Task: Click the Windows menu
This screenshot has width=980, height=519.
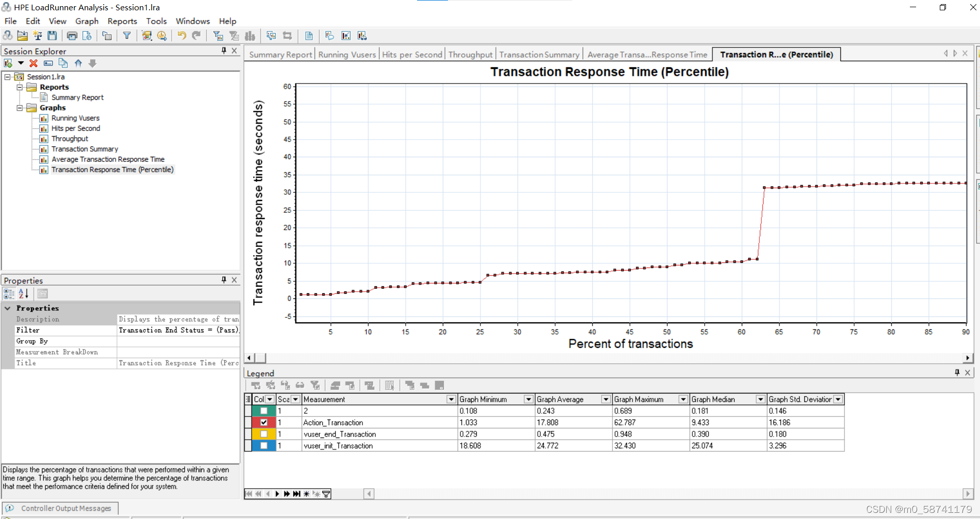Action: [192, 21]
